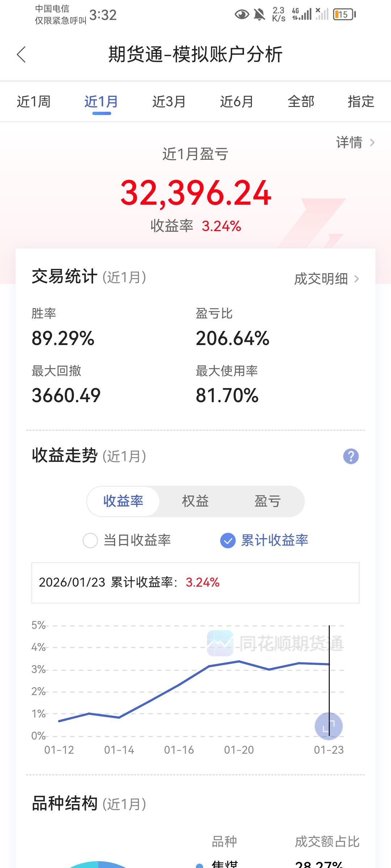
Task: Tap the battery indicator in status bar
Action: (x=344, y=14)
